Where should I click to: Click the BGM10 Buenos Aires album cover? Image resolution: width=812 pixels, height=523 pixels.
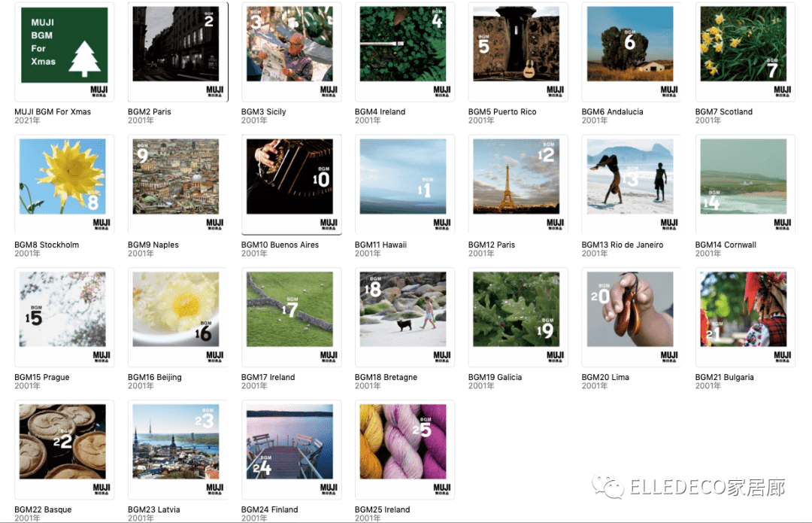(291, 184)
